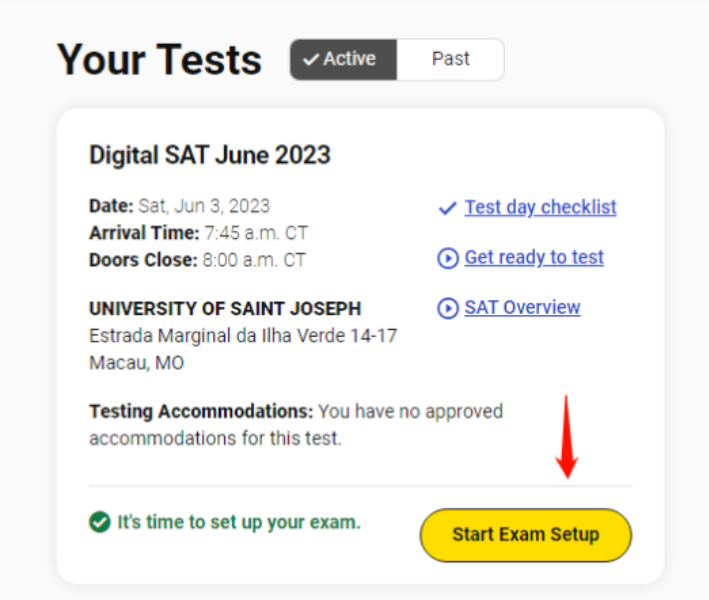Select the Digital SAT June 2023 title
Screen dimensions: 709x600
pyautogui.click(x=210, y=155)
